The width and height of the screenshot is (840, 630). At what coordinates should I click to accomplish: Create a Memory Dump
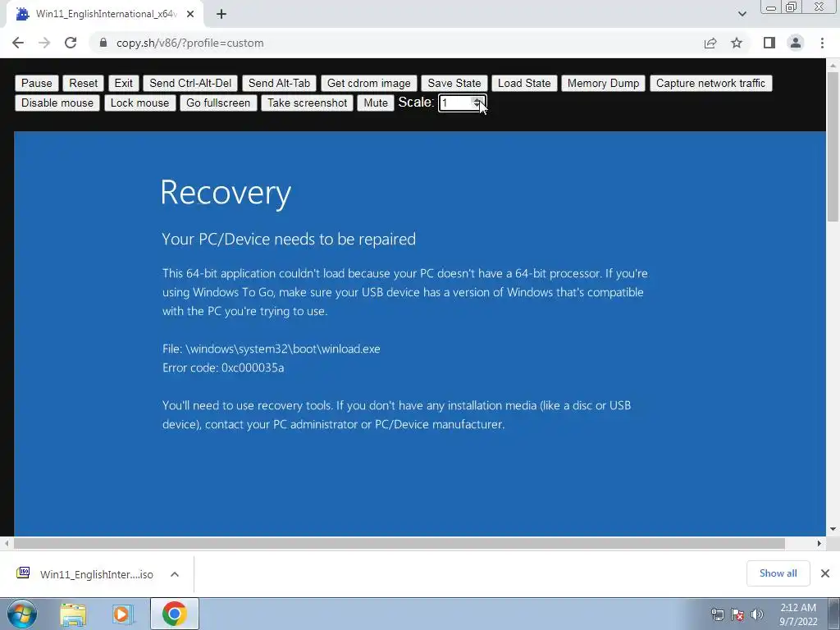coord(603,83)
